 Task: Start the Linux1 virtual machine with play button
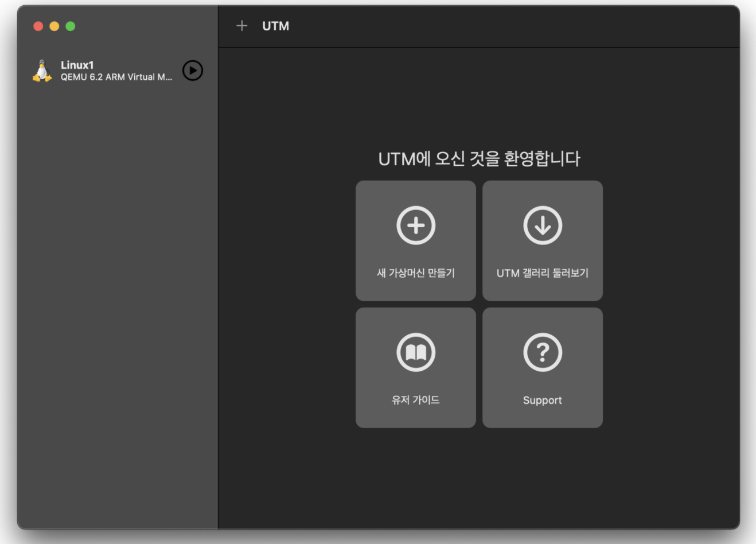tap(193, 71)
